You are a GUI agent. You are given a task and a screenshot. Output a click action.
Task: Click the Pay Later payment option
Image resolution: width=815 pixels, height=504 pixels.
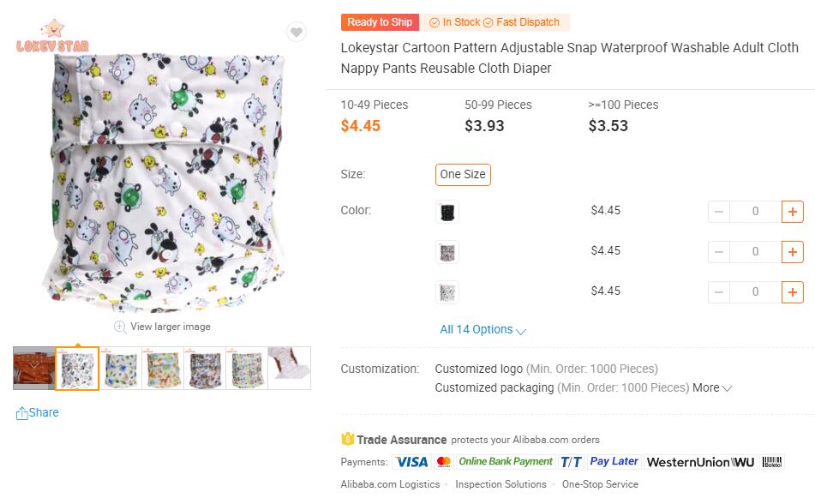614,461
